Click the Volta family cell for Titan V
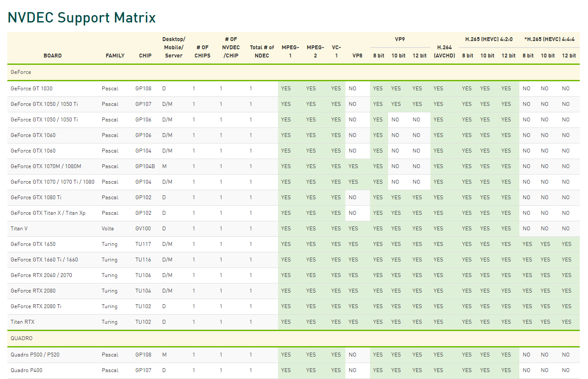Image resolution: width=588 pixels, height=379 pixels. pyautogui.click(x=108, y=229)
